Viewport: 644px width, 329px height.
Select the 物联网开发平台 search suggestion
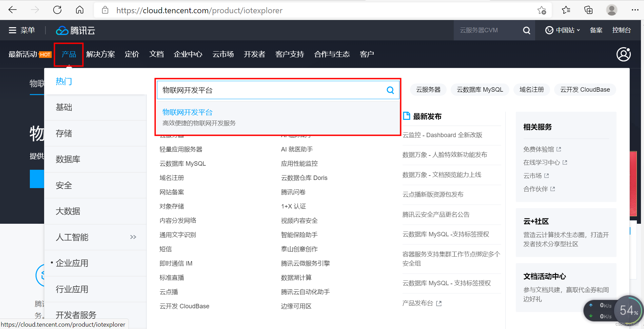coord(278,117)
